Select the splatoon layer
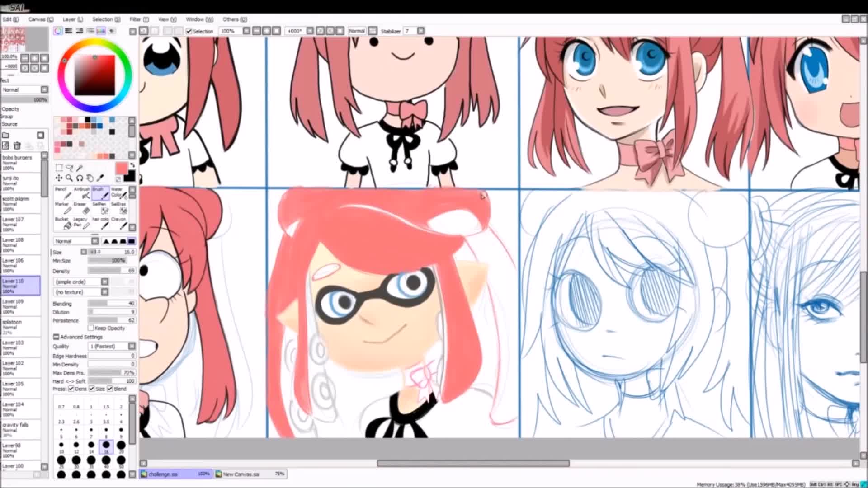The height and width of the screenshot is (488, 868). [x=21, y=327]
